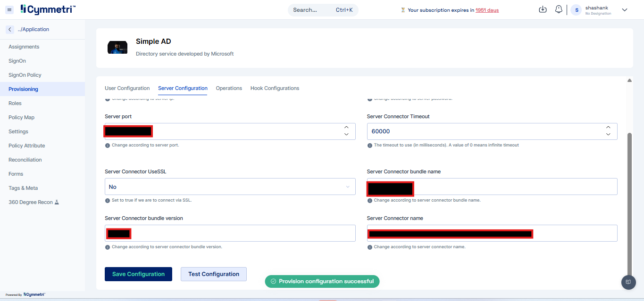Open Policy Map in the sidebar
Image resolution: width=644 pixels, height=301 pixels.
(x=42, y=117)
